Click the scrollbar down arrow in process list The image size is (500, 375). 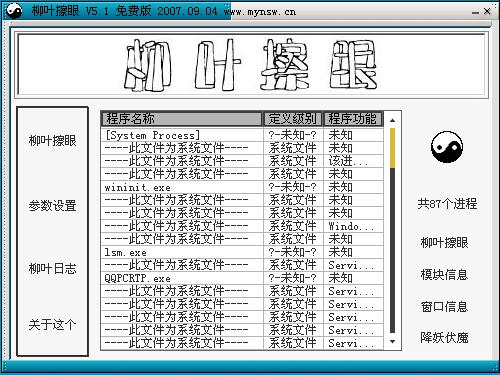[392, 341]
